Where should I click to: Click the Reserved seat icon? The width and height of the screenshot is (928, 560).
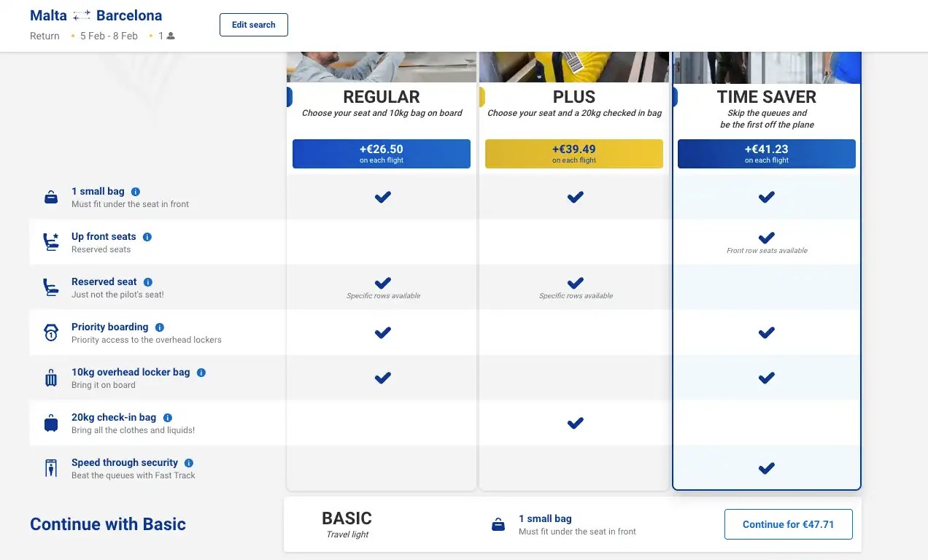[x=51, y=287]
